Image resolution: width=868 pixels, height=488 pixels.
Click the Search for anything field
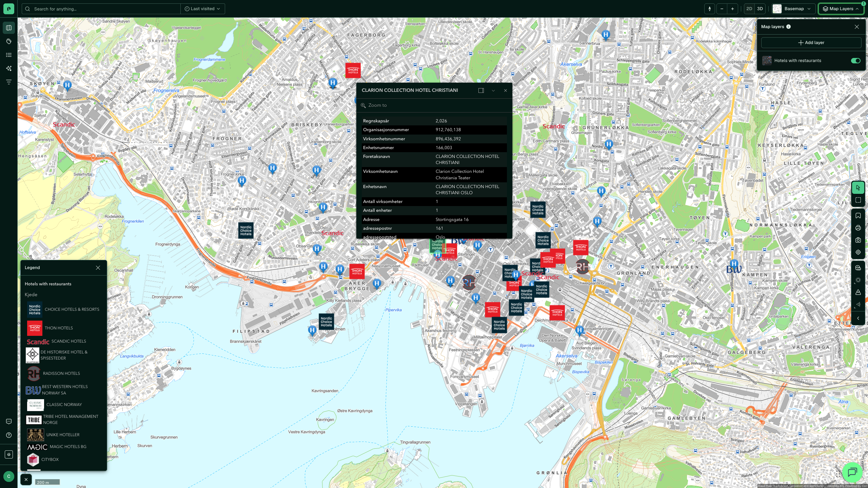tap(101, 9)
